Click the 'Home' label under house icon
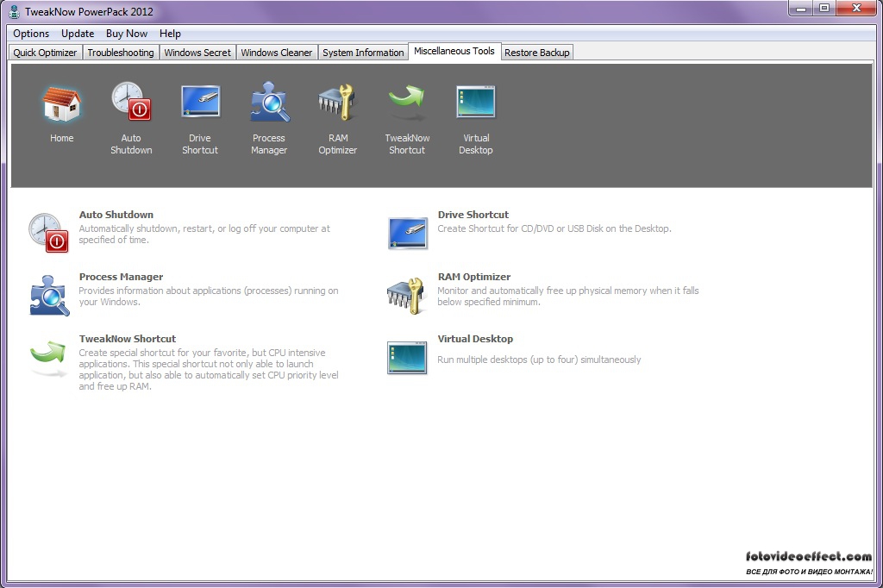The image size is (883, 588). click(x=62, y=138)
